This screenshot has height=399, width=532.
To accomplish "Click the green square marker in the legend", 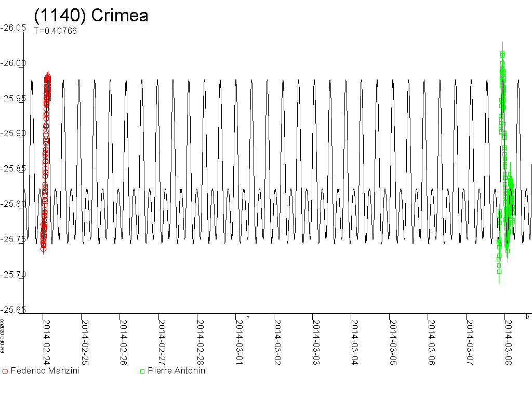I will (142, 371).
